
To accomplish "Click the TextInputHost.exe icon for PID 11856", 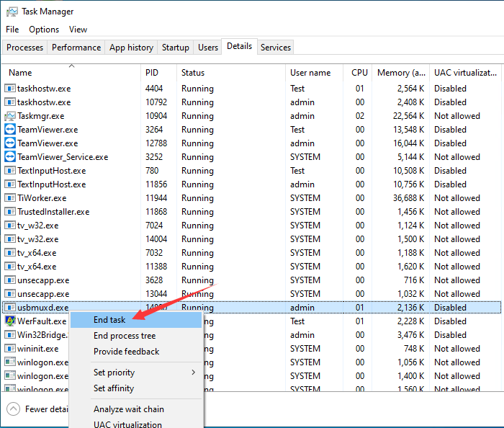I will [x=10, y=184].
